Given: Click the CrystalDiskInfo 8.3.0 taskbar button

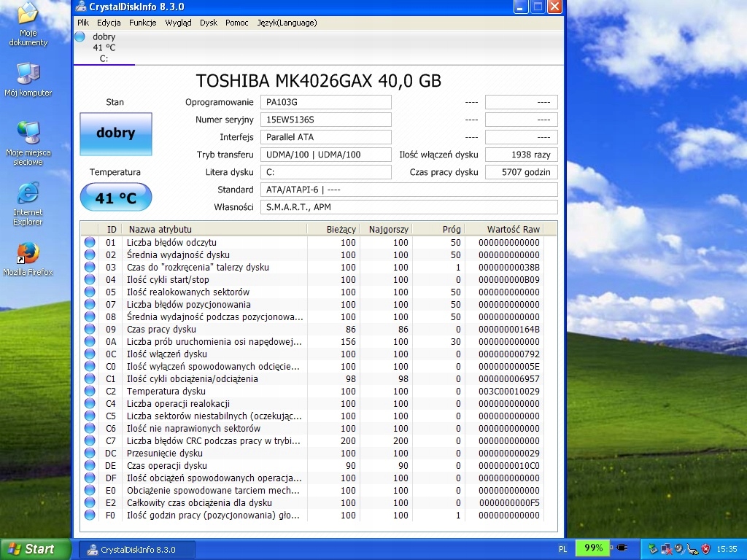Looking at the screenshot, I should tap(136, 550).
